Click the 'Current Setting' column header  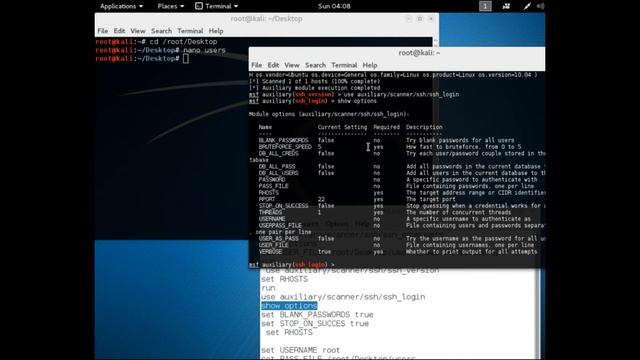click(342, 127)
